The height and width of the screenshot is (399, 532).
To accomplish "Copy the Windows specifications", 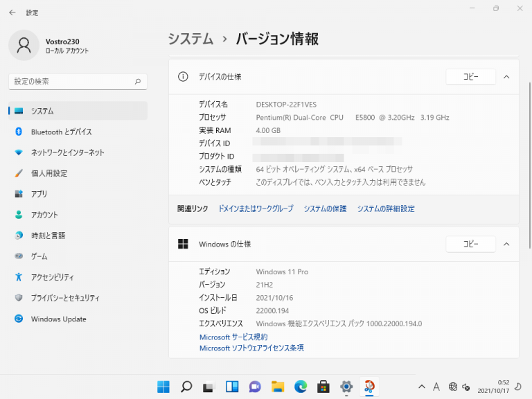I will point(470,244).
